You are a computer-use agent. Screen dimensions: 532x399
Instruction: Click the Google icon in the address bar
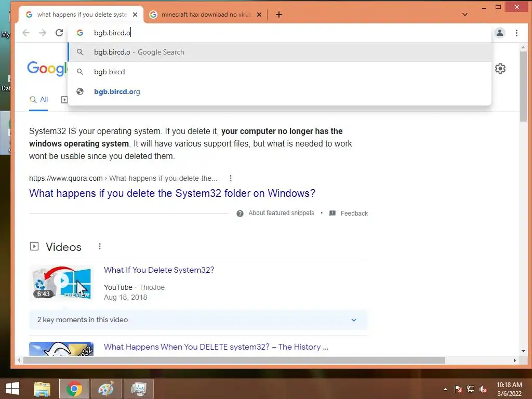click(x=80, y=33)
